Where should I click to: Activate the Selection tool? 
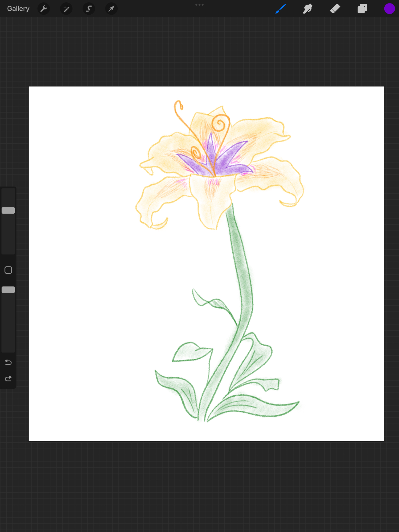89,9
